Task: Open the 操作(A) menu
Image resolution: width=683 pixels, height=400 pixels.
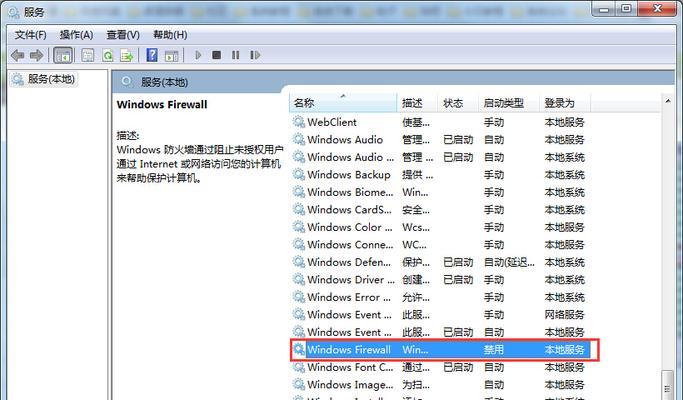Action: [76, 35]
